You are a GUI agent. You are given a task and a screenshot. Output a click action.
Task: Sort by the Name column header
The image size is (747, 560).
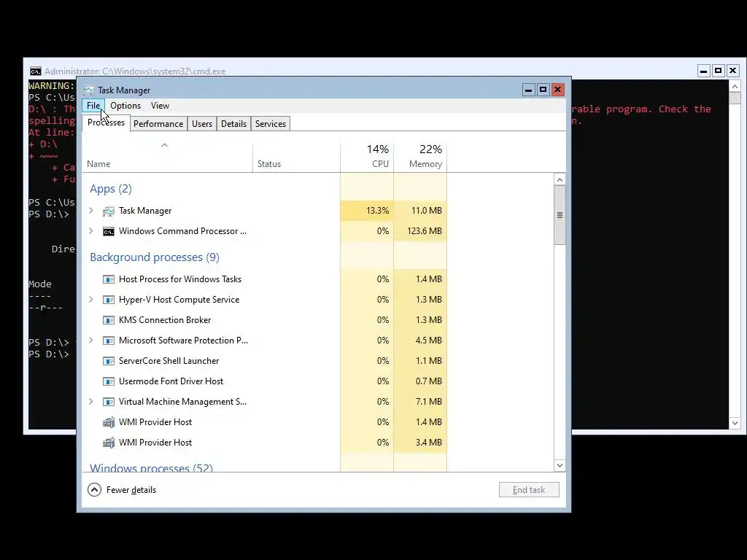(167, 157)
